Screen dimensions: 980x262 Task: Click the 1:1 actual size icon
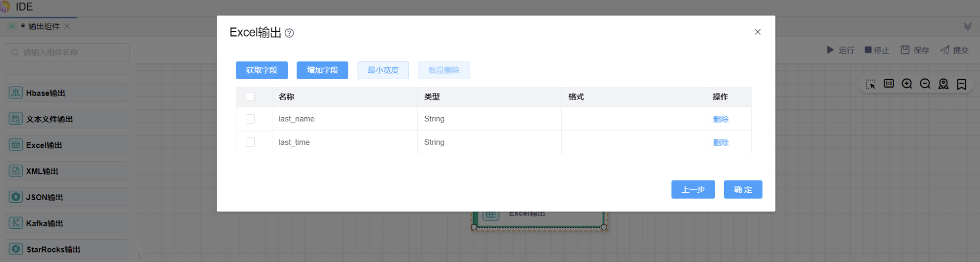pyautogui.click(x=889, y=83)
